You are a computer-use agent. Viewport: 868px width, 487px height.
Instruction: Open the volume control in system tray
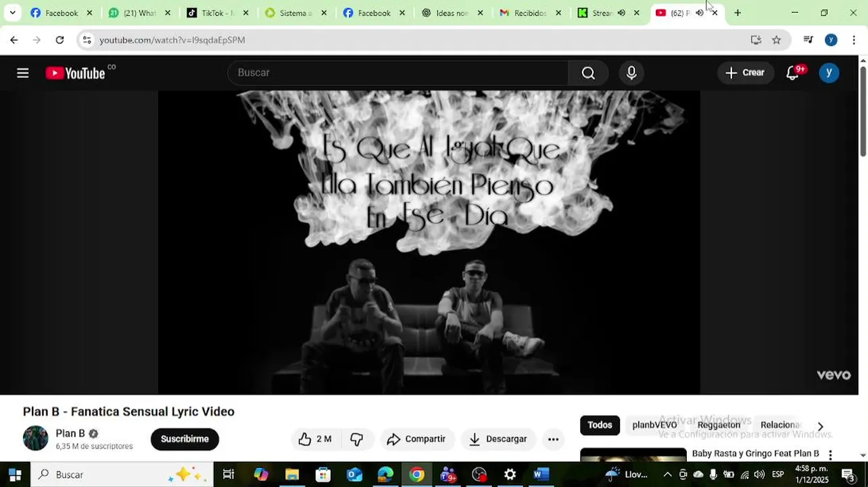[x=759, y=475]
